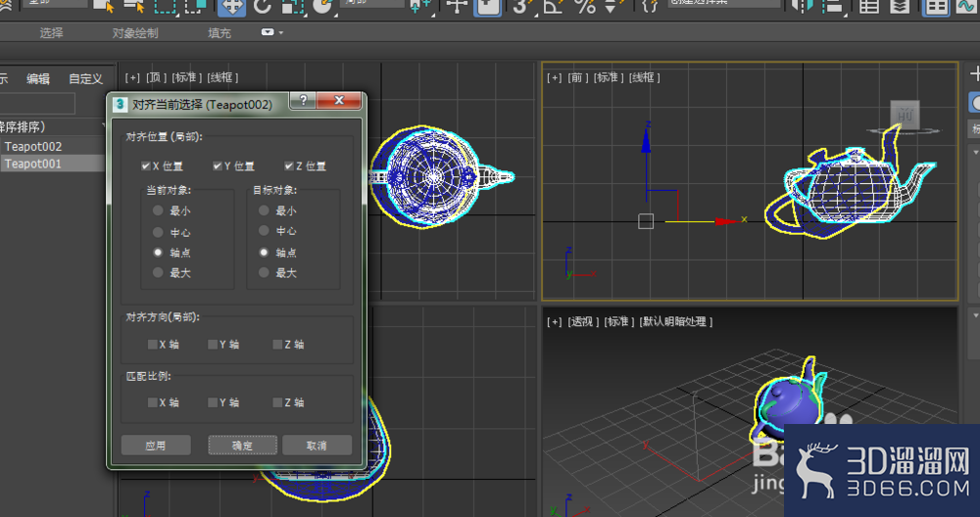Activate the Select by Name tool
Image resolution: width=980 pixels, height=517 pixels.
click(133, 6)
